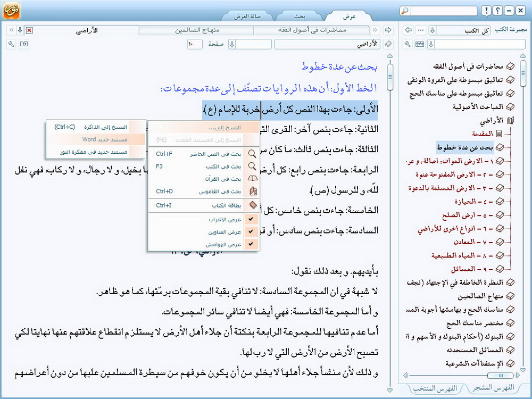The height and width of the screenshot is (399, 532).
Task: Open tree item ١ – الارض الموات
Action: click(449, 161)
